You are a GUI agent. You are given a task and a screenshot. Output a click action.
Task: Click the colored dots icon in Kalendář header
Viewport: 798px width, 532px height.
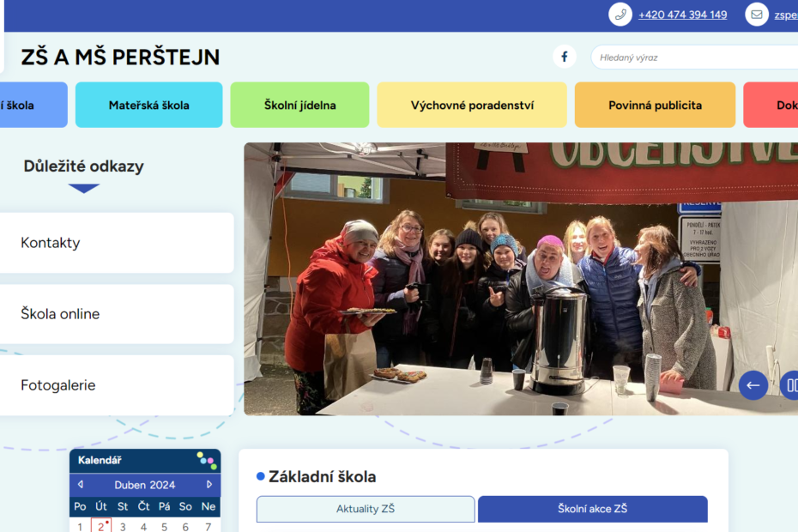click(x=206, y=461)
